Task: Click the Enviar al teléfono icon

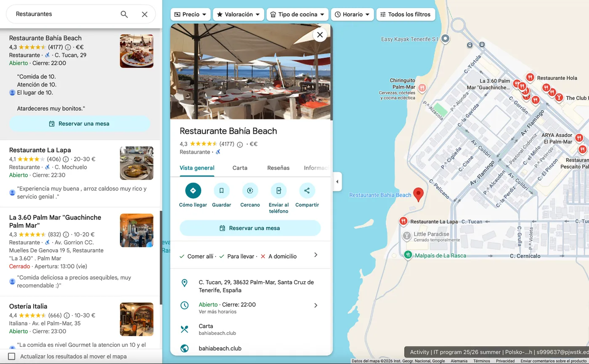Action: tap(279, 191)
